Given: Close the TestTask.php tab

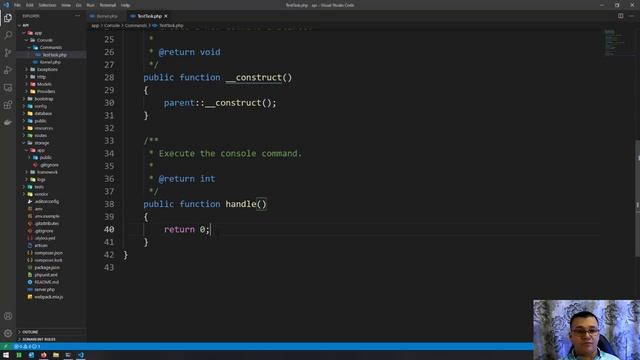Looking at the screenshot, I should 166,16.
